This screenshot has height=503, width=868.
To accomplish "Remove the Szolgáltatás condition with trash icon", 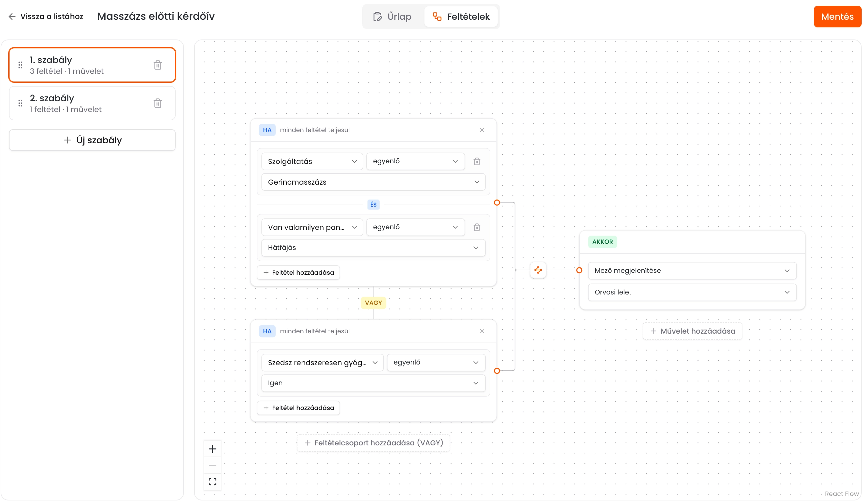I will pos(477,161).
